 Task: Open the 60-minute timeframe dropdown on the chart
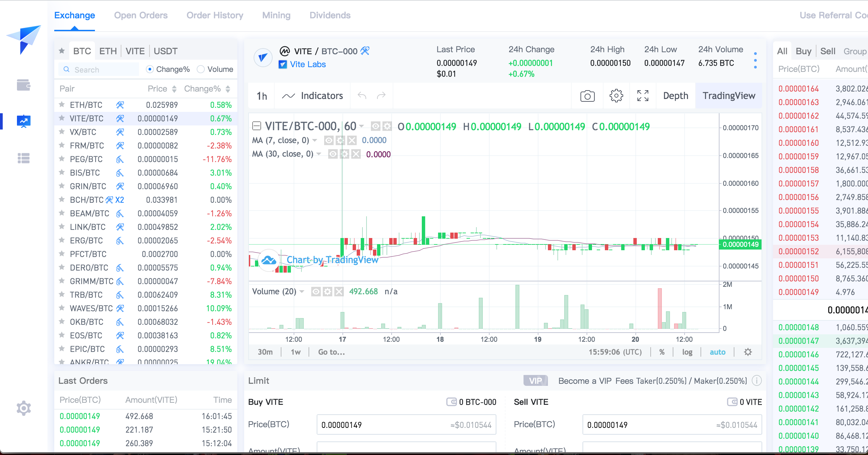pos(362,126)
